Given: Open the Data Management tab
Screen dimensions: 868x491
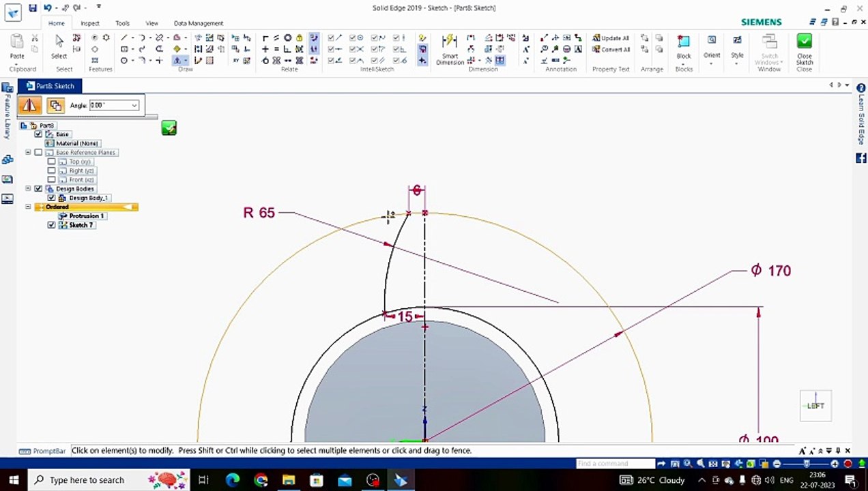Looking at the screenshot, I should tap(198, 23).
